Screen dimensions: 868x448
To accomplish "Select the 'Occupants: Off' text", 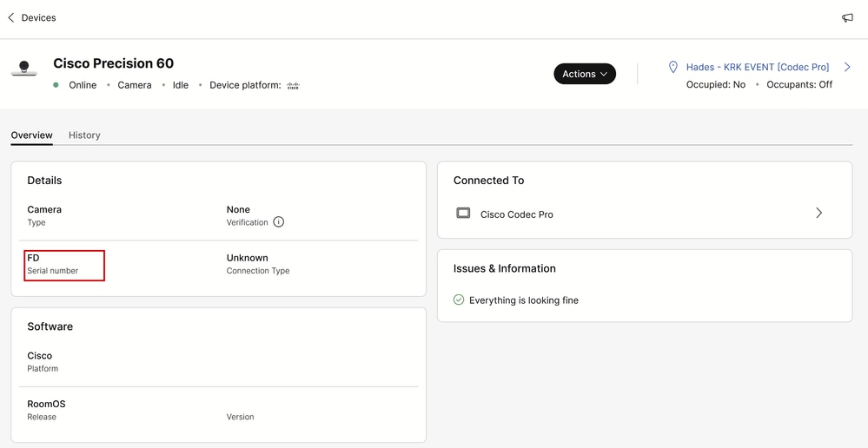I will (799, 84).
